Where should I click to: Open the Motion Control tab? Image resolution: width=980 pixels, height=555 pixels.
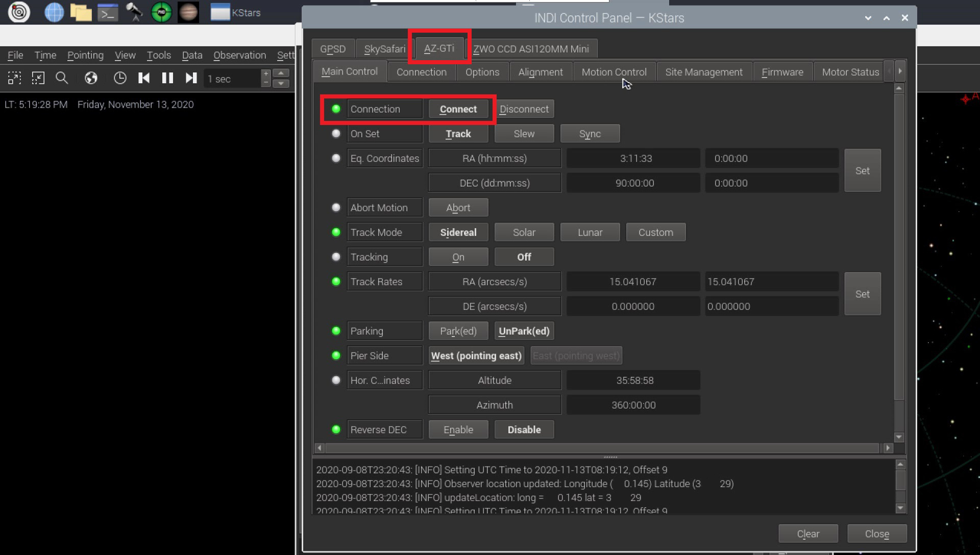pyautogui.click(x=614, y=72)
